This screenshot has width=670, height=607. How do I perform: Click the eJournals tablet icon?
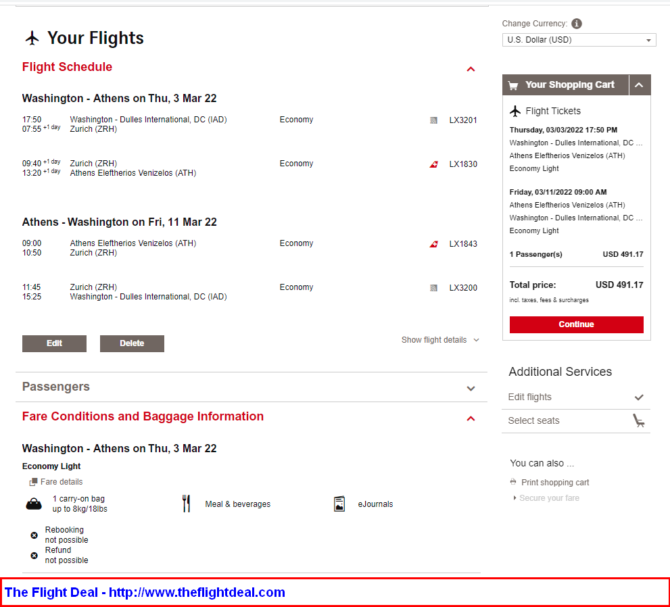coord(340,504)
